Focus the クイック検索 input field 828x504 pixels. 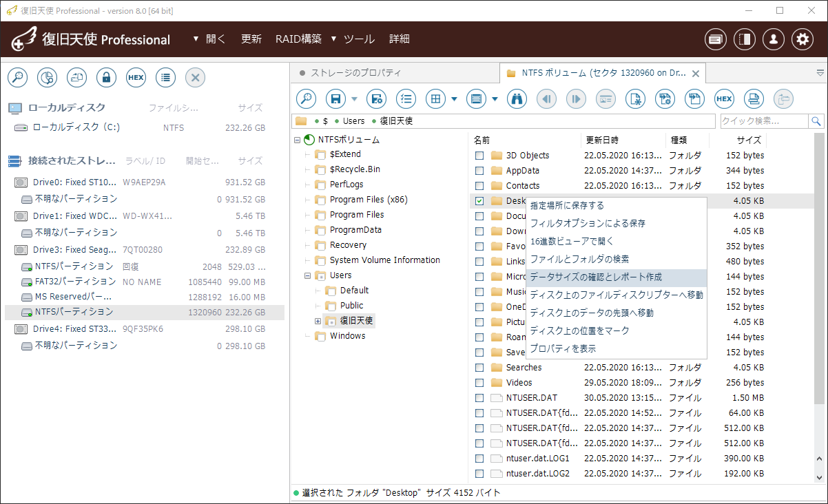765,121
